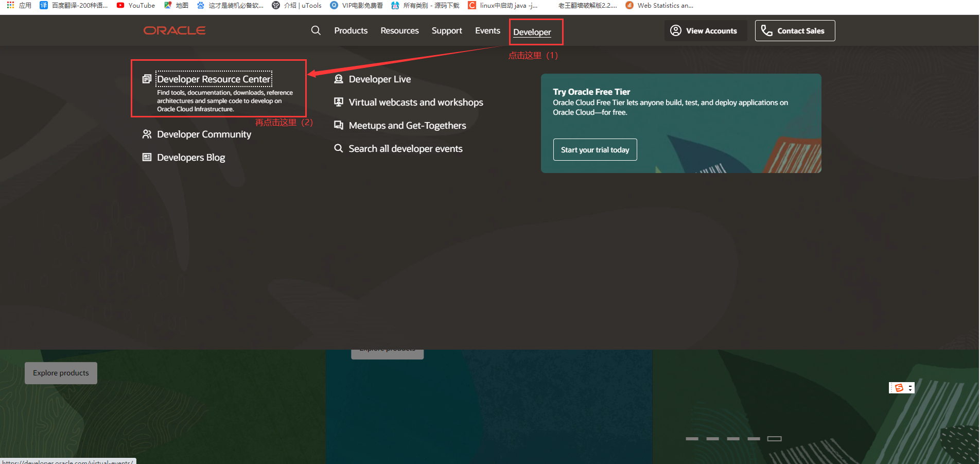Click the phone icon in Contact Sales
This screenshot has height=464, width=980.
click(766, 30)
